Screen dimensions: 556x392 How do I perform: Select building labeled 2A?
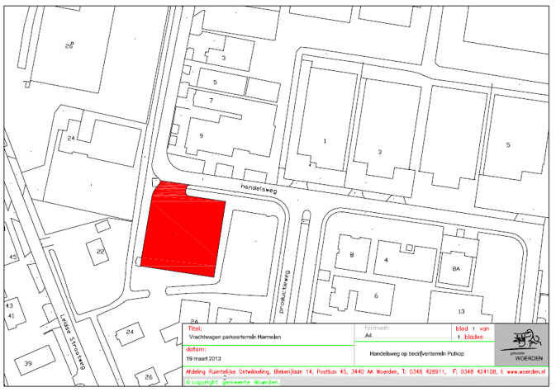coord(196,320)
